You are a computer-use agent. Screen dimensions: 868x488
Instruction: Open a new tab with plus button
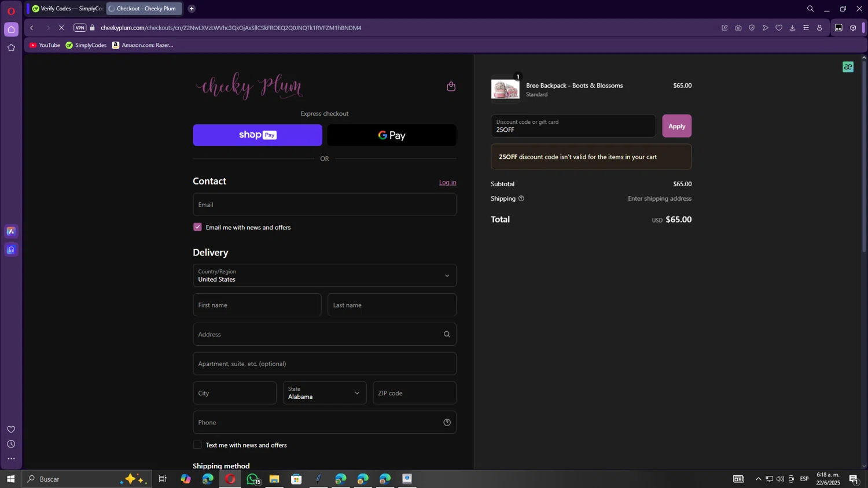(192, 9)
